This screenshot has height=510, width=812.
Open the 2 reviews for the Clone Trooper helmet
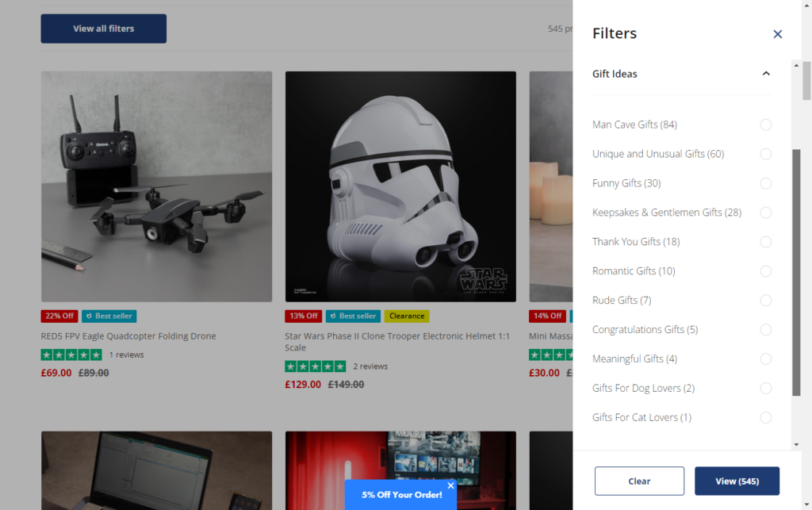coord(370,366)
